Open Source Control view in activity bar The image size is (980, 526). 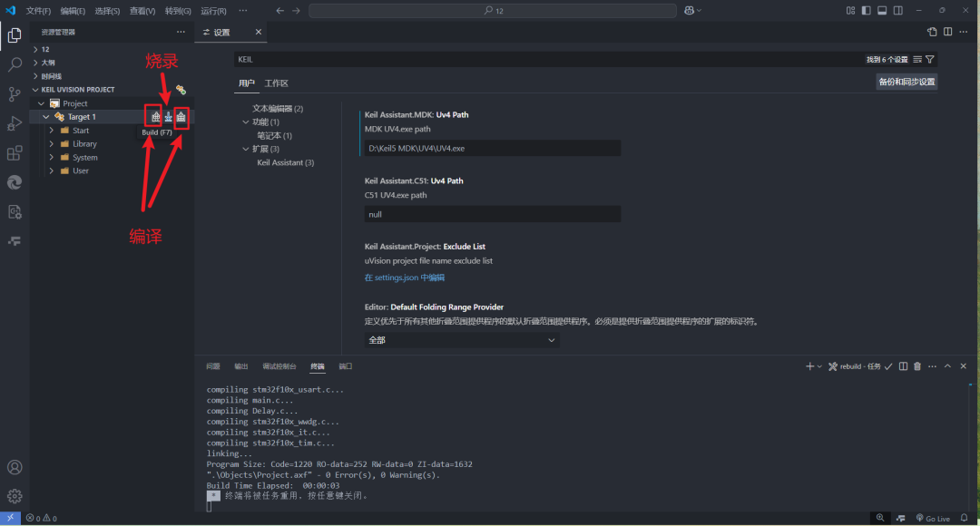(x=15, y=93)
